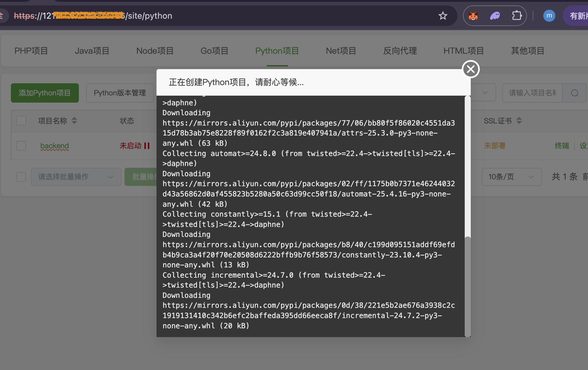Switch to the Java项目 tab
Screen dimensions: 588x370
pos(92,51)
